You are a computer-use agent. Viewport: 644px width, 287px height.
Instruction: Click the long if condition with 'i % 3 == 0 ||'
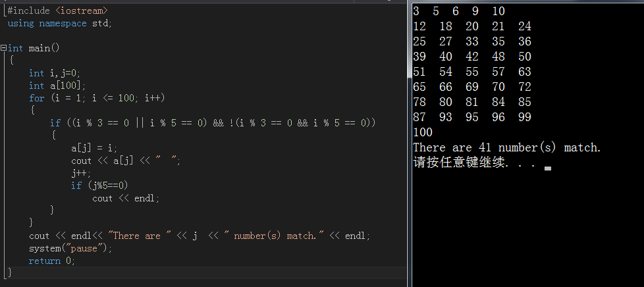click(213, 123)
